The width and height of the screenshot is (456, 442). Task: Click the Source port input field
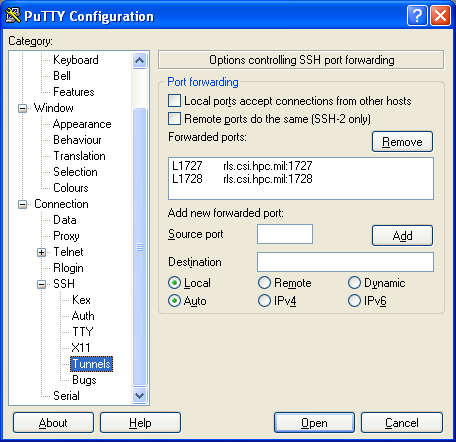(285, 234)
